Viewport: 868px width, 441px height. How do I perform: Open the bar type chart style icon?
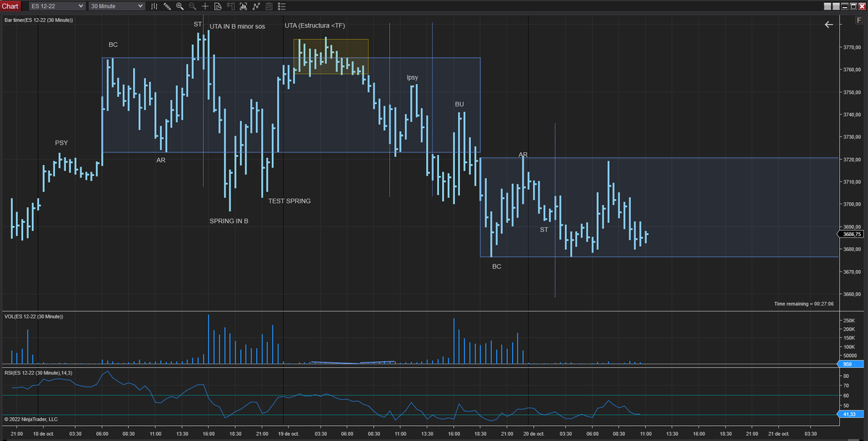coord(155,6)
